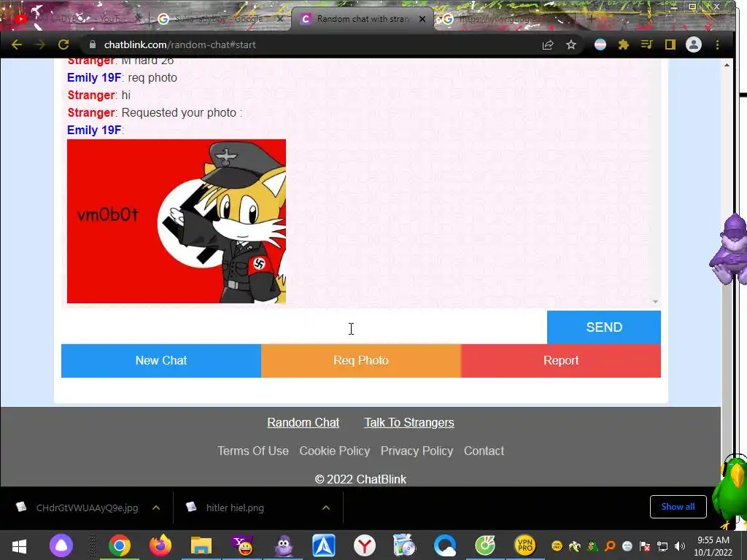The height and width of the screenshot is (560, 747).
Task: Report the stranger
Action: pos(561,360)
